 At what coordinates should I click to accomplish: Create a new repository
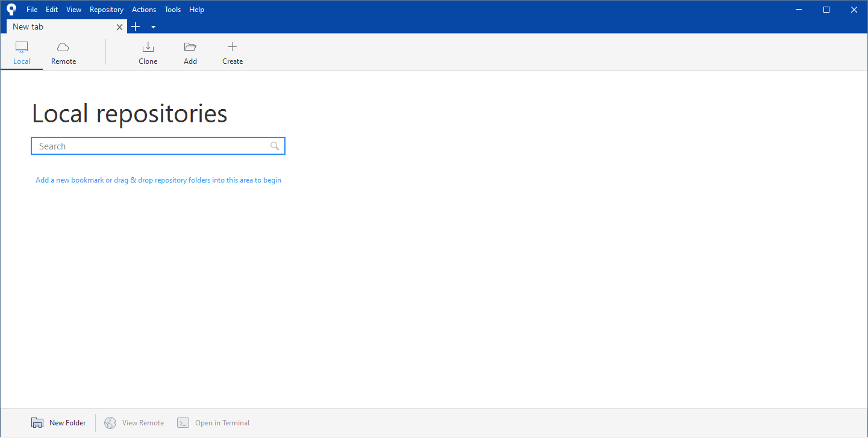point(232,52)
